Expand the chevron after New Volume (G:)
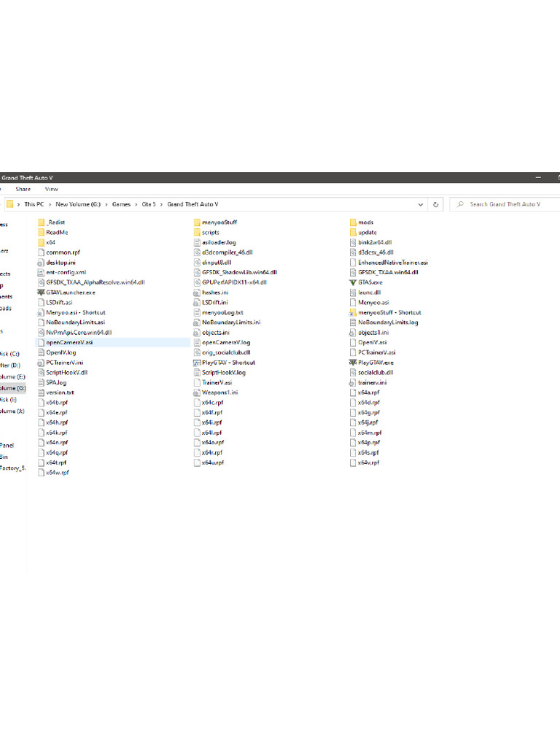The image size is (560, 747). (x=106, y=204)
